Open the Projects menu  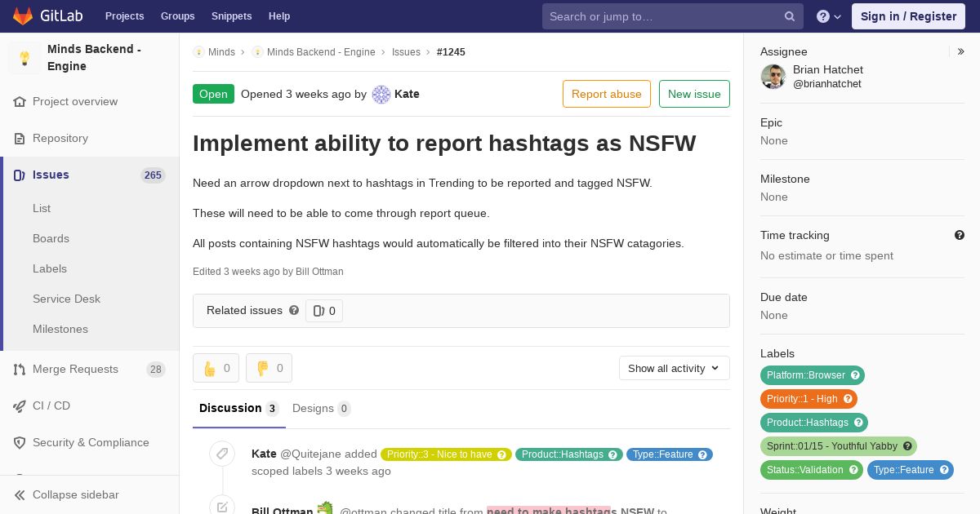click(x=124, y=16)
